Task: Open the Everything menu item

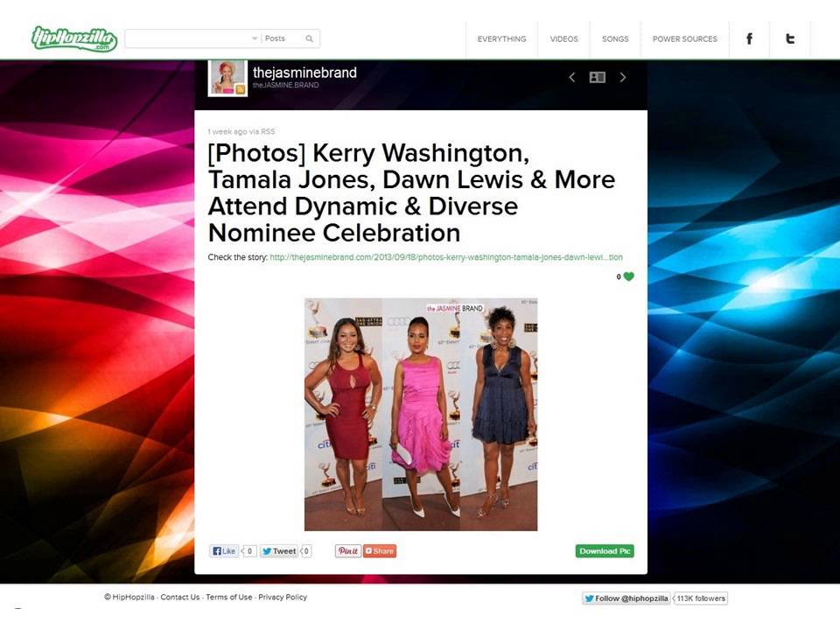Action: coord(501,39)
